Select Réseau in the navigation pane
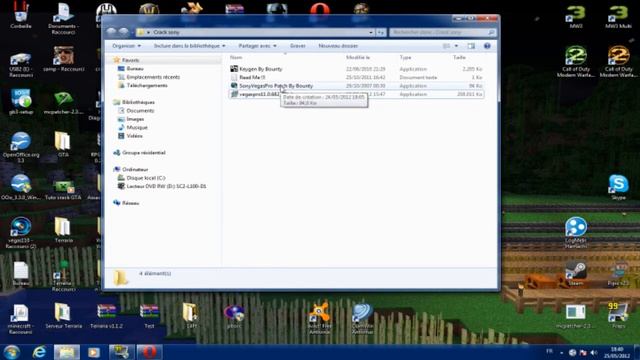The width and height of the screenshot is (640, 360). 131,203
